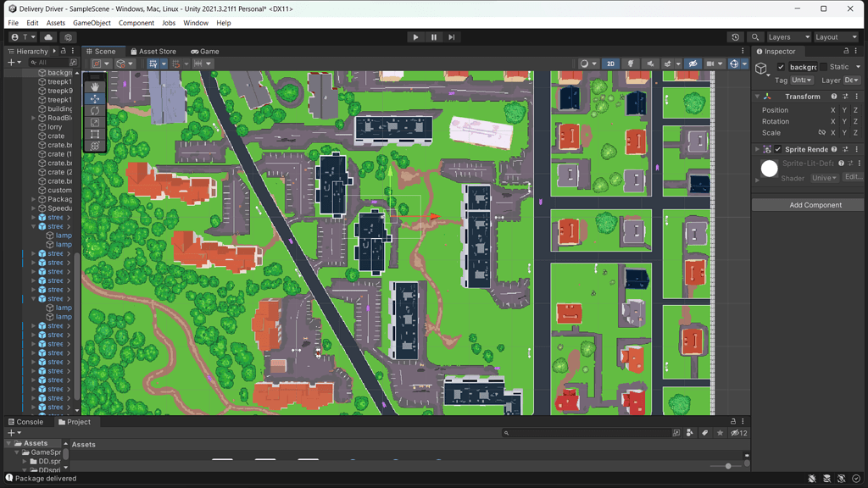This screenshot has width=868, height=488.
Task: Open the Layers dropdown in the toolbar
Action: [x=788, y=36]
